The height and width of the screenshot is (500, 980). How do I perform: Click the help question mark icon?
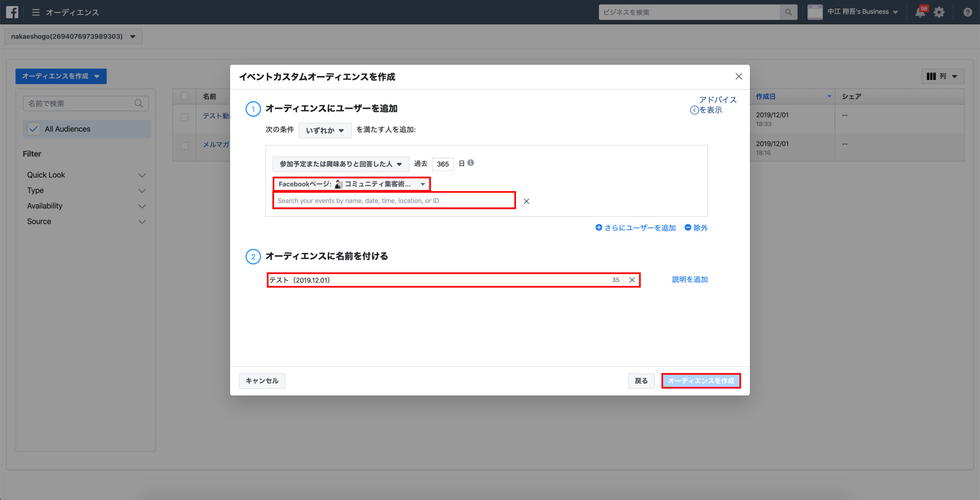[x=967, y=12]
